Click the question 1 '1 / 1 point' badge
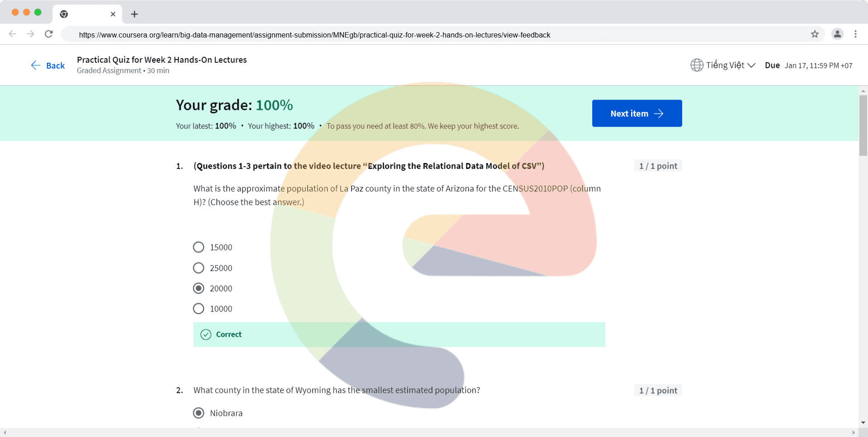 tap(658, 166)
